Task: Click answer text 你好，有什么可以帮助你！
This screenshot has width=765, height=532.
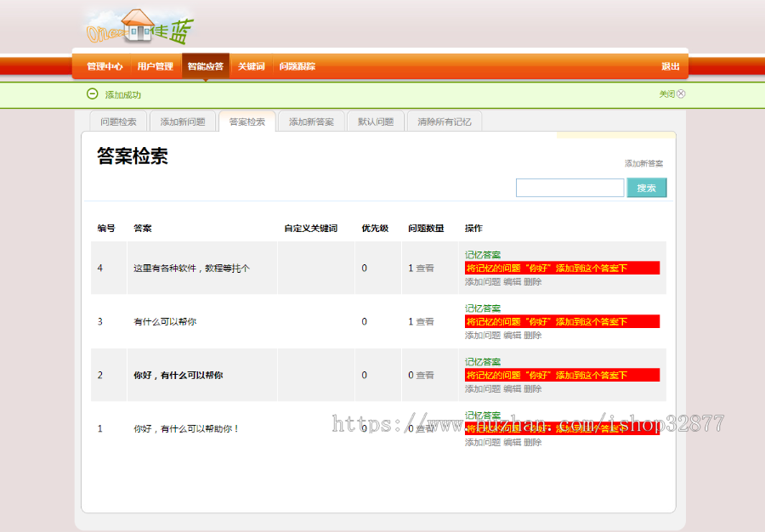Action: tap(186, 429)
